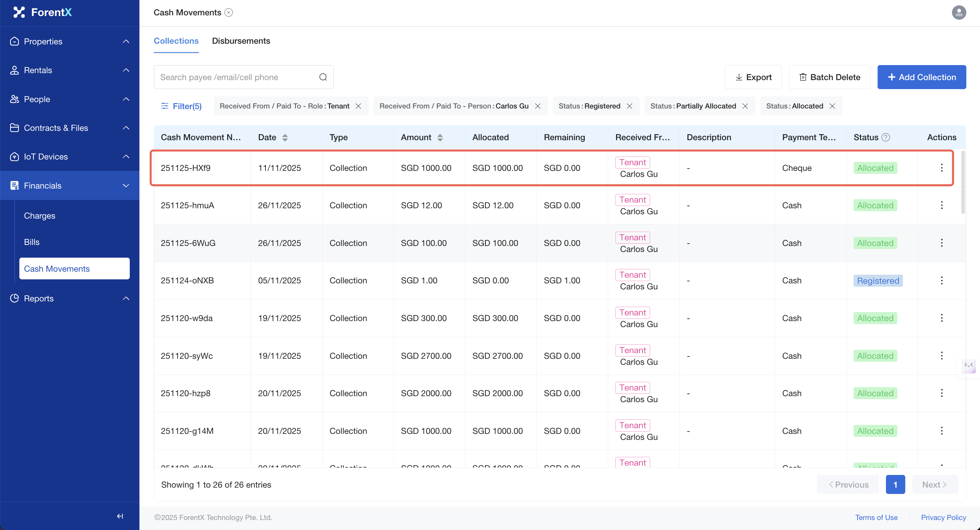The height and width of the screenshot is (530, 980).
Task: Remove Status Registered filter chip
Action: point(630,106)
